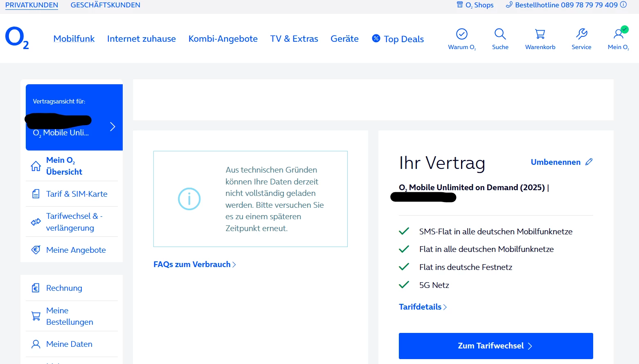Click the O2 logo
This screenshot has height=364, width=639.
[x=17, y=38]
